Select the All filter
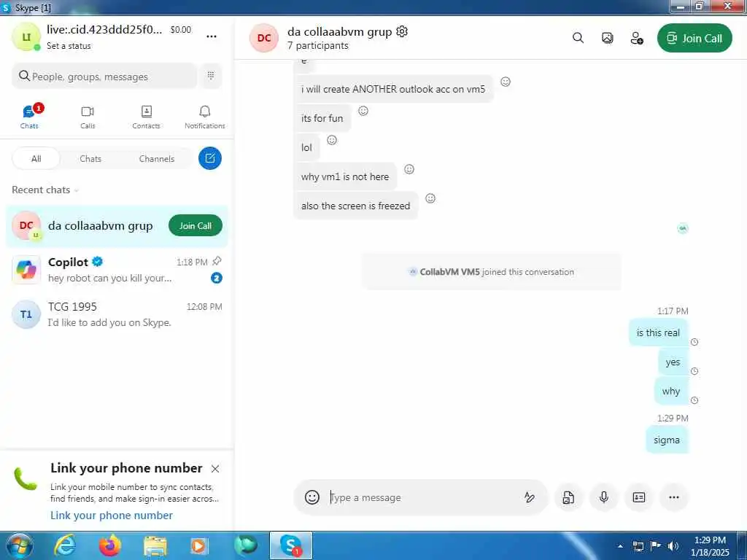 (x=36, y=158)
